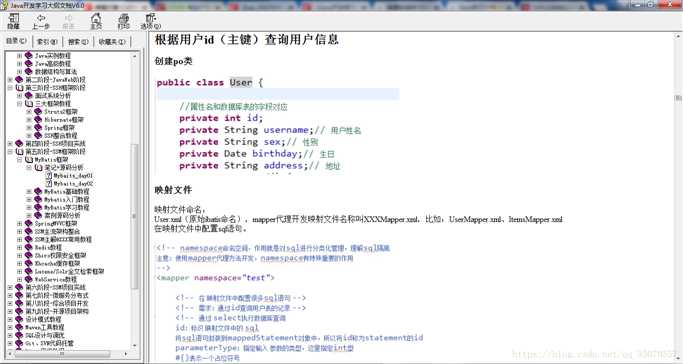Click the 隐藏 (Hide) toolbar icon
The image size is (683, 364).
(14, 21)
